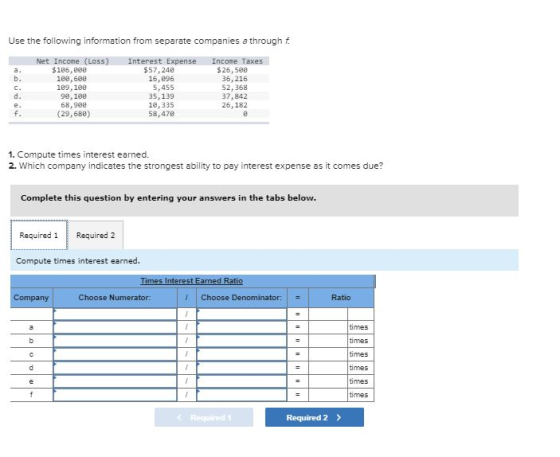
Task: Select numerator field for company a
Action: (115, 327)
